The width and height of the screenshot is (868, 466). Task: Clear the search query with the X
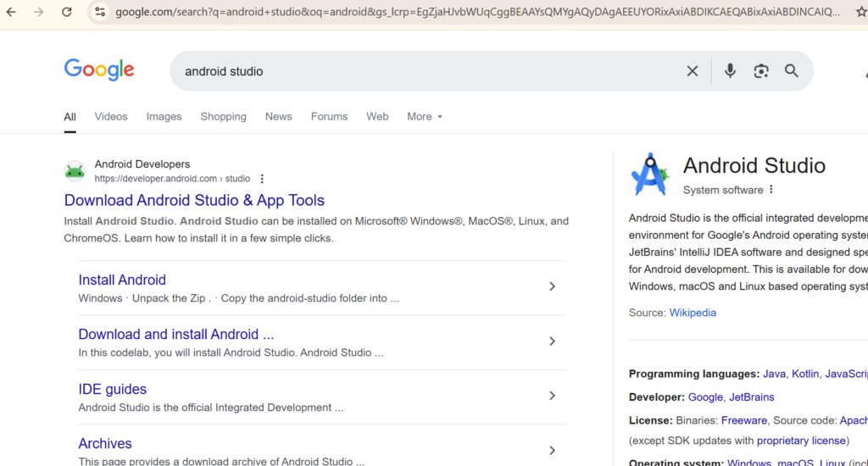tap(692, 71)
